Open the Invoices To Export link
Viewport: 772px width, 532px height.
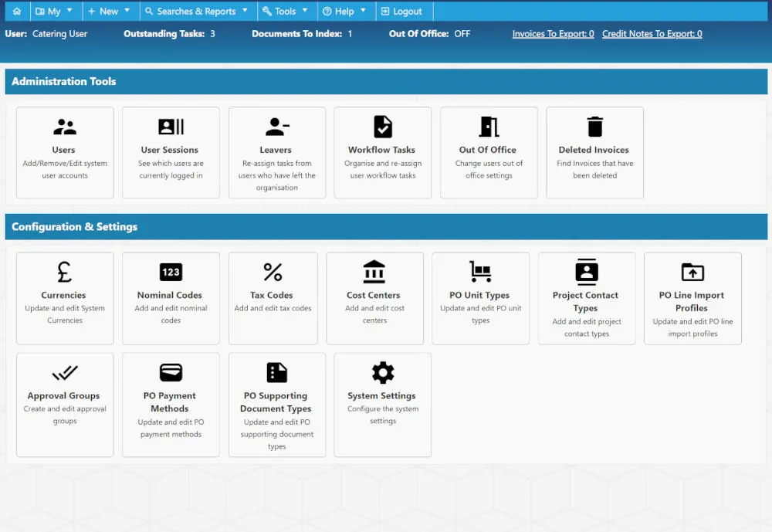point(553,33)
